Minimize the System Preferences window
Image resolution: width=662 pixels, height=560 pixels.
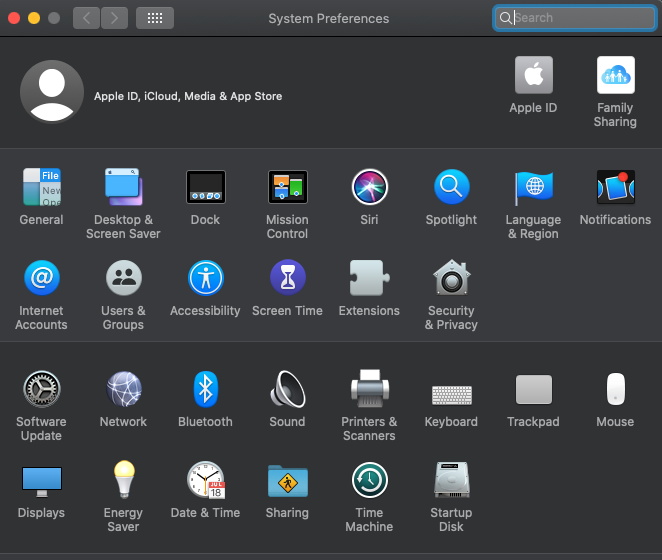coord(34,18)
